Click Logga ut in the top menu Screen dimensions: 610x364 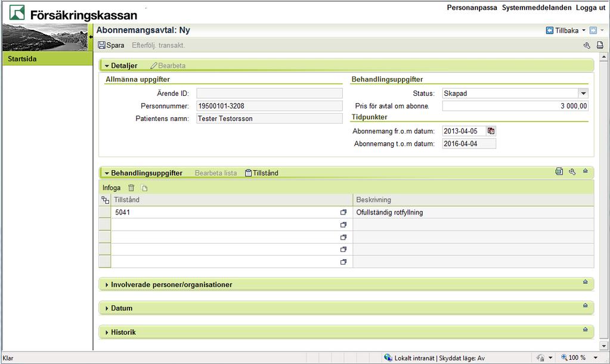pyautogui.click(x=590, y=7)
